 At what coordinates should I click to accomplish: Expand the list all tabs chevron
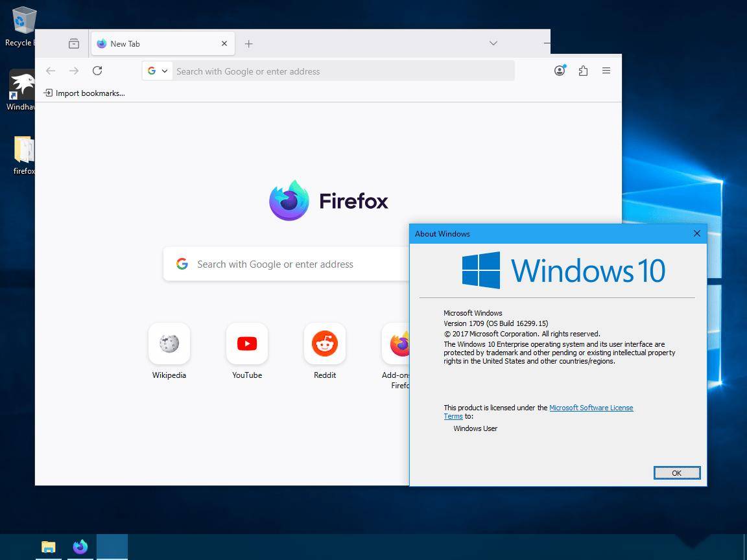(493, 43)
